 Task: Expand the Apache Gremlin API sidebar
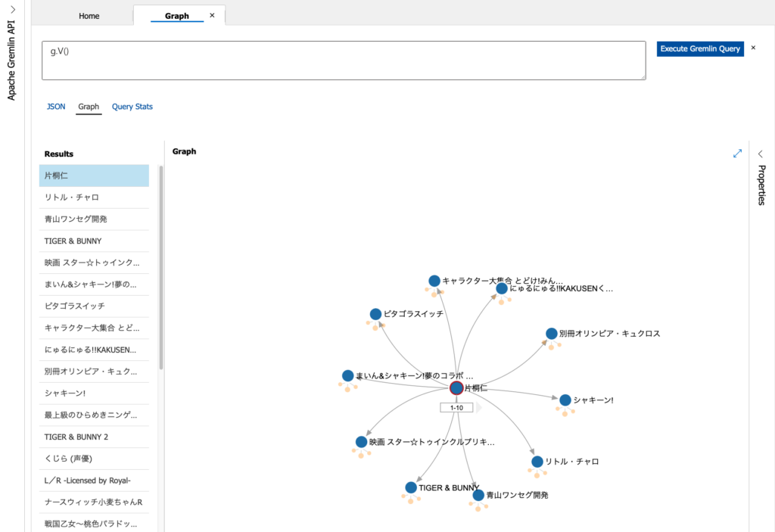coord(12,10)
